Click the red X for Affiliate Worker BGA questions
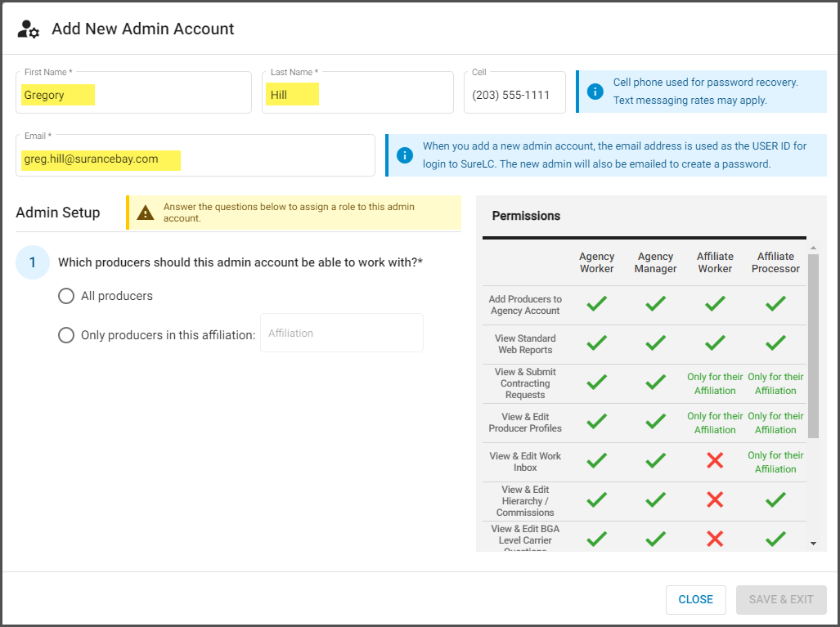Image resolution: width=840 pixels, height=627 pixels. [715, 538]
